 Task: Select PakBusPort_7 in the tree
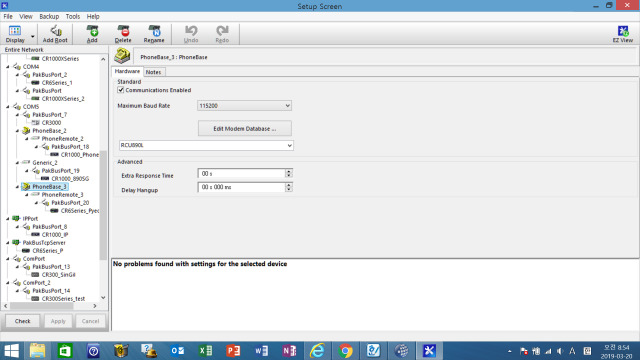[49, 115]
